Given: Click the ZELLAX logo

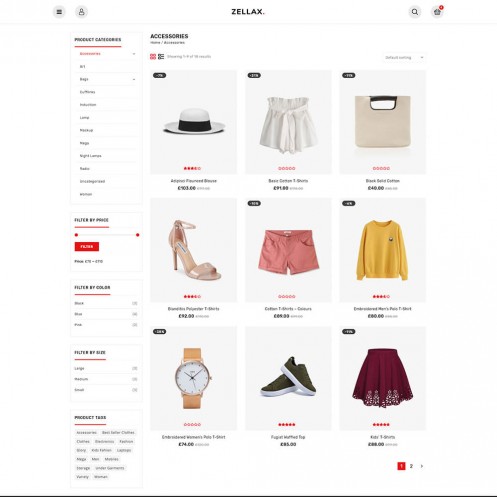Looking at the screenshot, I should (248, 12).
